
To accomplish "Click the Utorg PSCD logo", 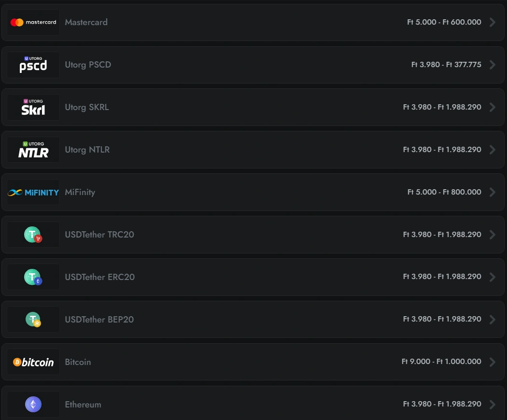I will [33, 65].
